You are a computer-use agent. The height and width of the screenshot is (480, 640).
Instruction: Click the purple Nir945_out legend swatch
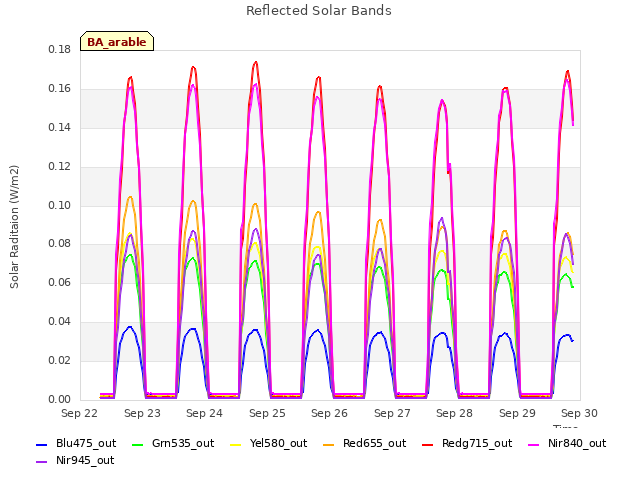42,462
